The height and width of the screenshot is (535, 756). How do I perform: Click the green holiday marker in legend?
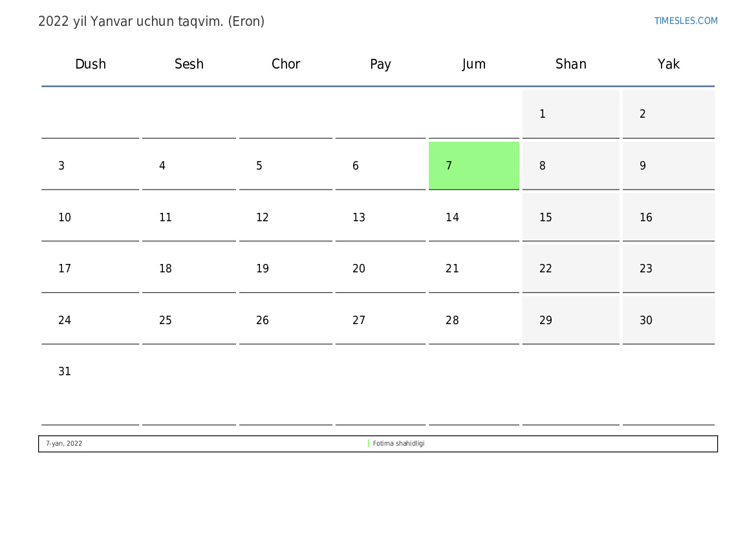click(x=369, y=444)
